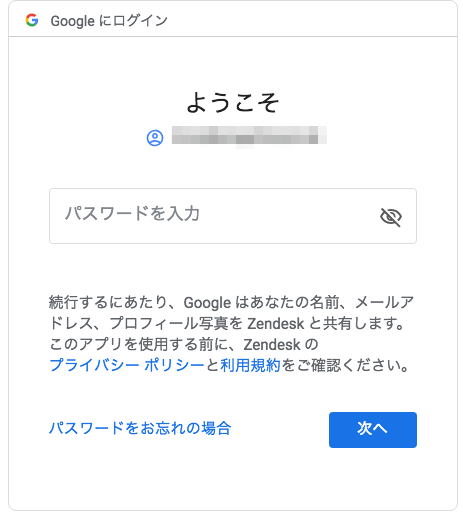Focus the パスワードを入力 field
Screen dimensions: 463x514
point(233,216)
